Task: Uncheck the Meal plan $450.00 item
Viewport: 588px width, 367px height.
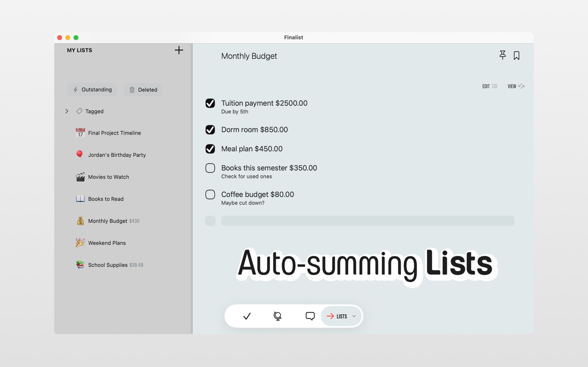Action: click(210, 149)
